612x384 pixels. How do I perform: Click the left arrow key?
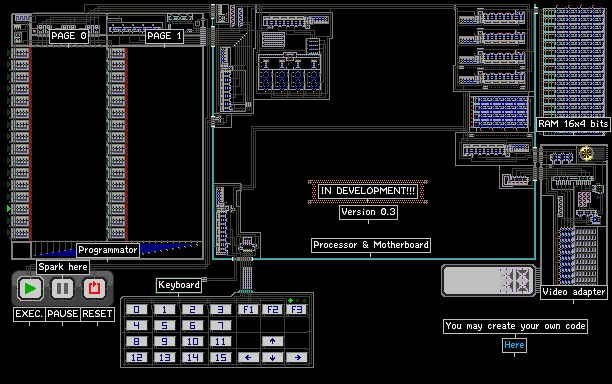point(248,357)
